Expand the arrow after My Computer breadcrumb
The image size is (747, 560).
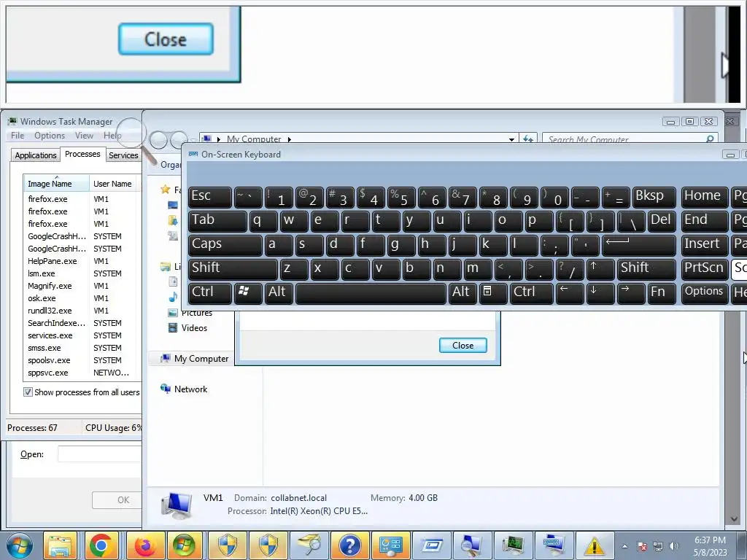pyautogui.click(x=289, y=139)
